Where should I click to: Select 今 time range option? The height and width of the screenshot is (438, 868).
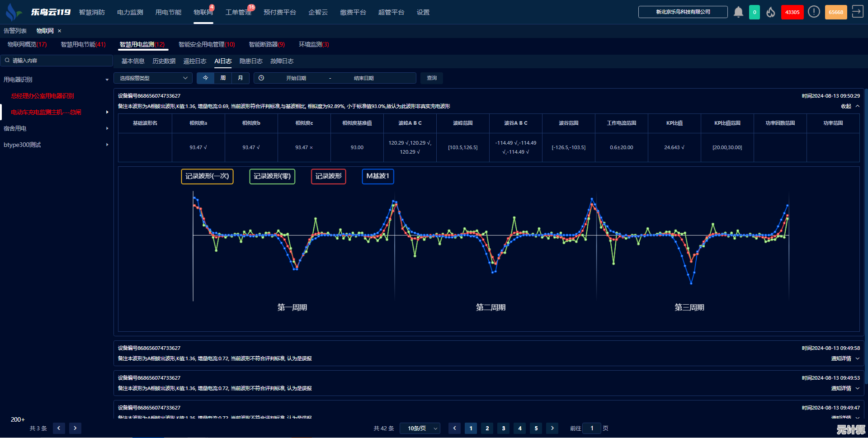coord(205,78)
